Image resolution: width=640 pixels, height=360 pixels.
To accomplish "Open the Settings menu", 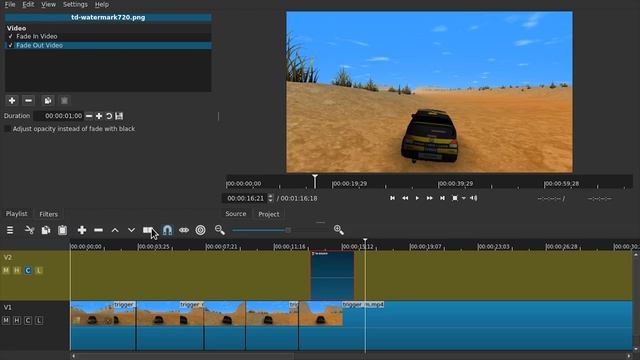I will pos(75,4).
